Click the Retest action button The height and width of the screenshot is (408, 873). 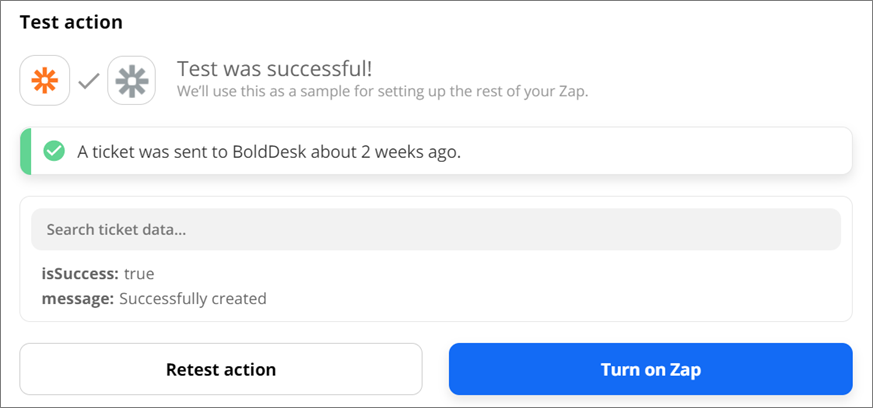coord(221,369)
